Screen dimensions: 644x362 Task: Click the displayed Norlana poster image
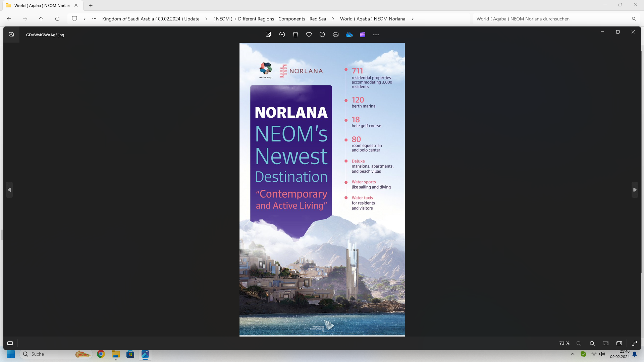(x=322, y=189)
